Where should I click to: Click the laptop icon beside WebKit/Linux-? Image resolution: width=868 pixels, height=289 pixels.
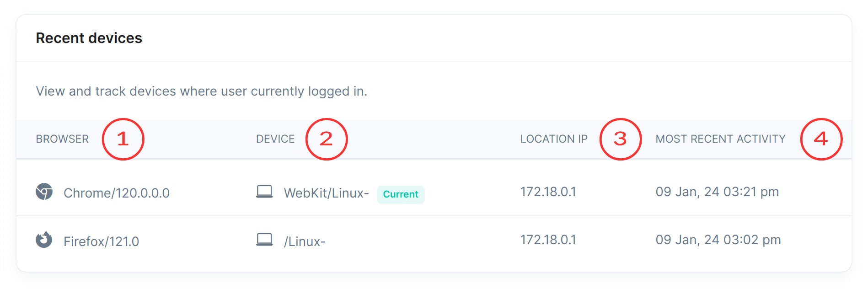[264, 192]
